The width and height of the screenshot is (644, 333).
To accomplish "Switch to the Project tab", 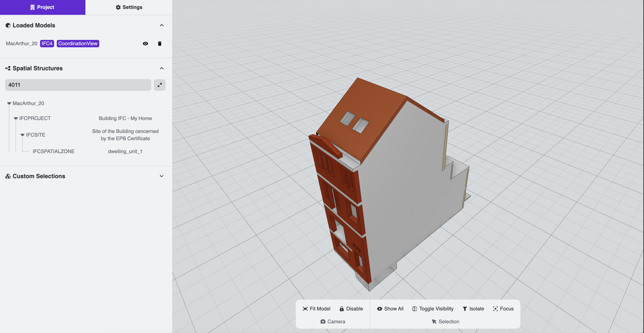I will coord(43,7).
